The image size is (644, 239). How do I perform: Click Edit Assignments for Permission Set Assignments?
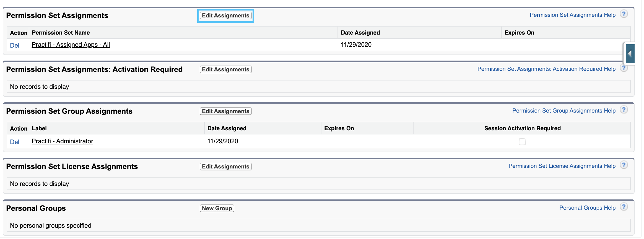pos(225,15)
